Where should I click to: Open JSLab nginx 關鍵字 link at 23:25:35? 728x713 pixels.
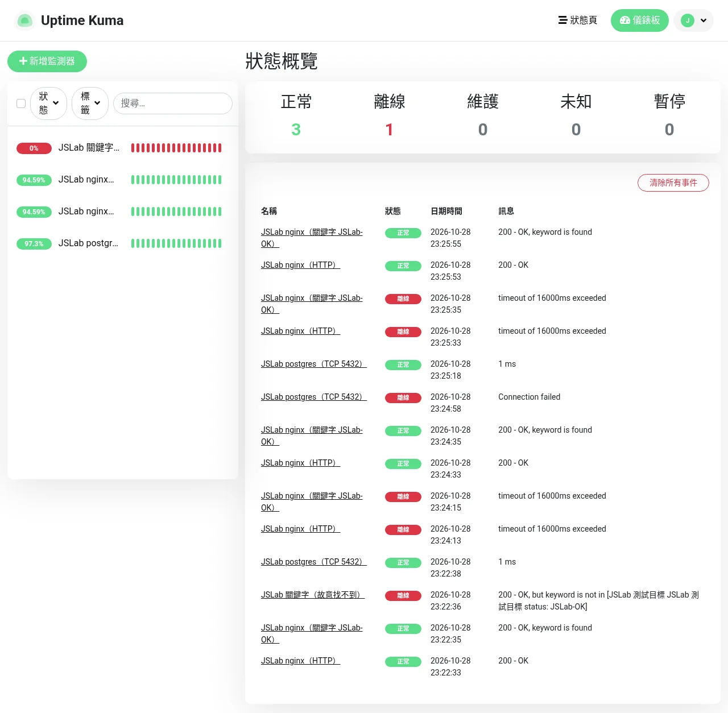(x=312, y=304)
